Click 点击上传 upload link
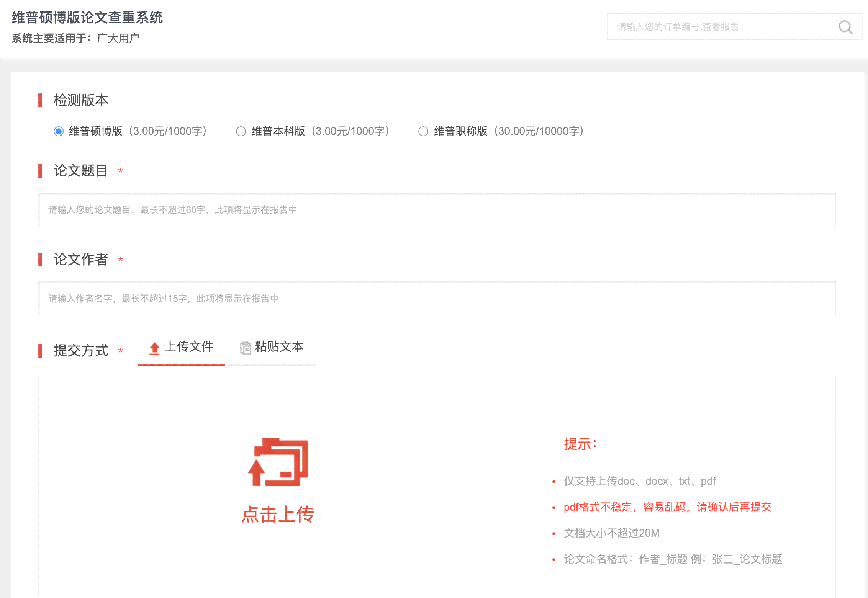This screenshot has height=598, width=868. coord(278,514)
